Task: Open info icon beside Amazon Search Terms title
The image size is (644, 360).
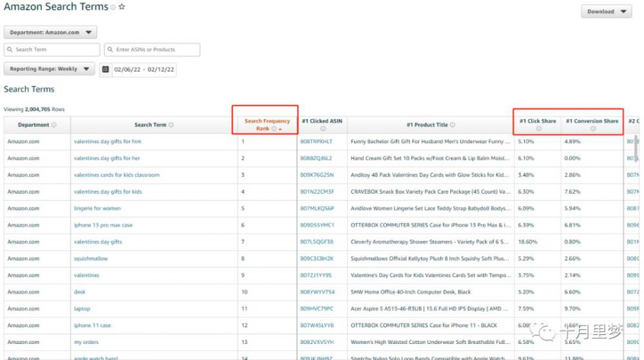Action: click(x=113, y=7)
